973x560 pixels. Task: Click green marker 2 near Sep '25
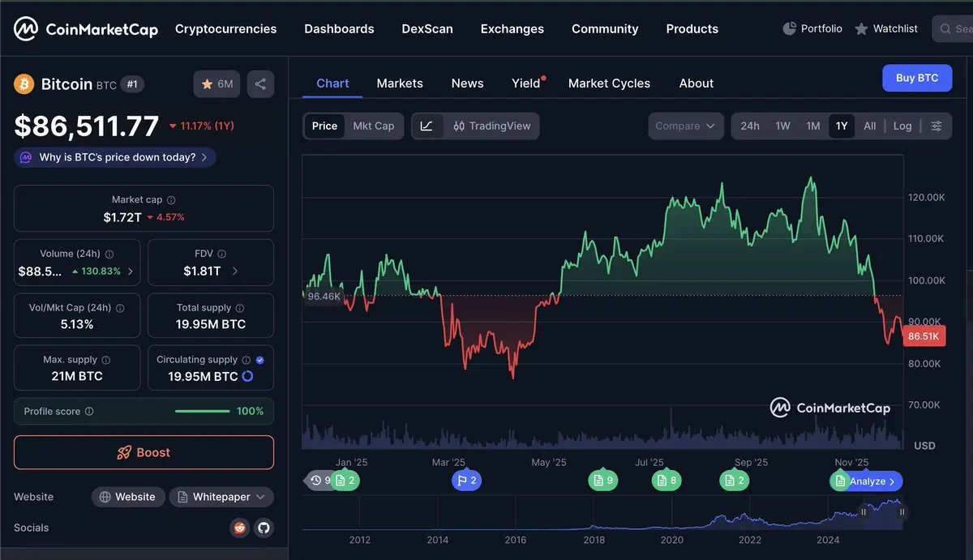(x=735, y=481)
